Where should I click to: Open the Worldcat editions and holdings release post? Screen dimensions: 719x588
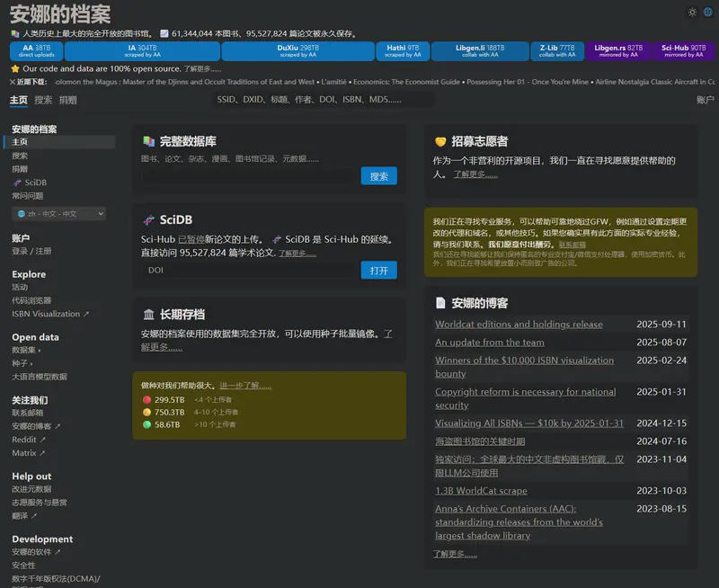tap(519, 325)
